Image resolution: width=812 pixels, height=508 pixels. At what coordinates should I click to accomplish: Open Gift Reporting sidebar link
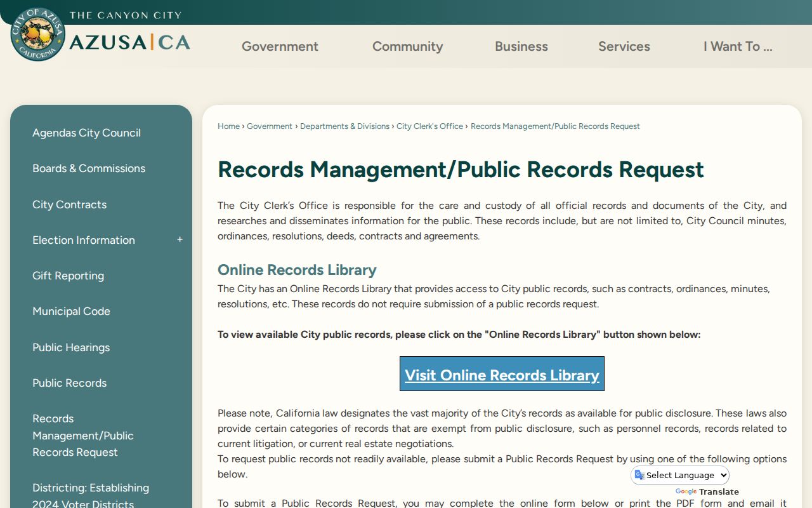(68, 276)
